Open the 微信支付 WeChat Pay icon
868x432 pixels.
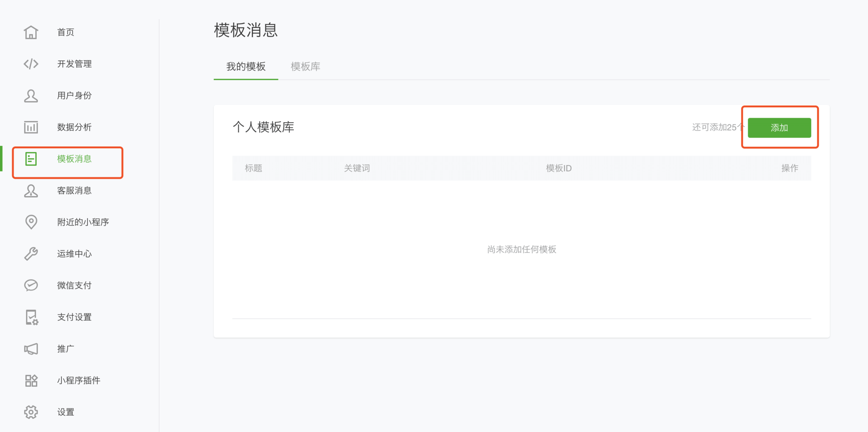[x=31, y=285]
